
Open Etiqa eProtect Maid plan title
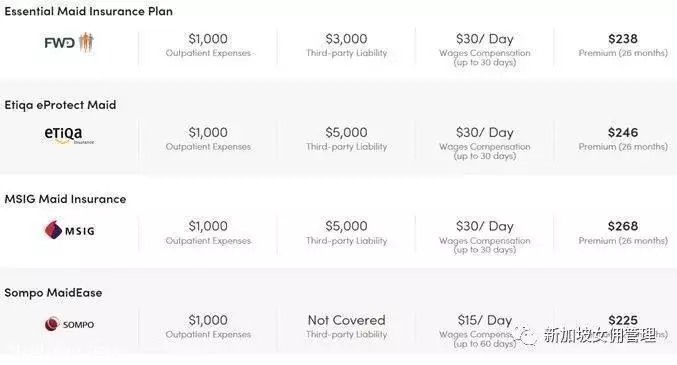coord(60,105)
